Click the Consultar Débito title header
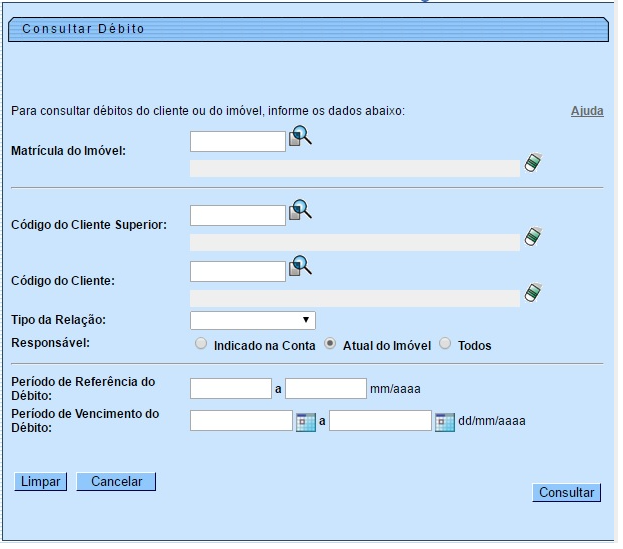 [310, 29]
